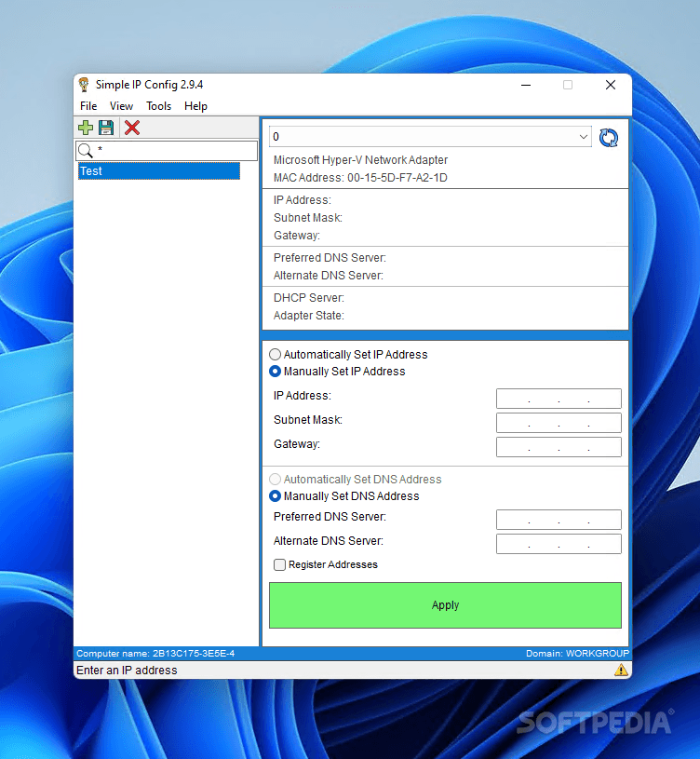Click the Alternate DNS Server input field

pos(559,544)
